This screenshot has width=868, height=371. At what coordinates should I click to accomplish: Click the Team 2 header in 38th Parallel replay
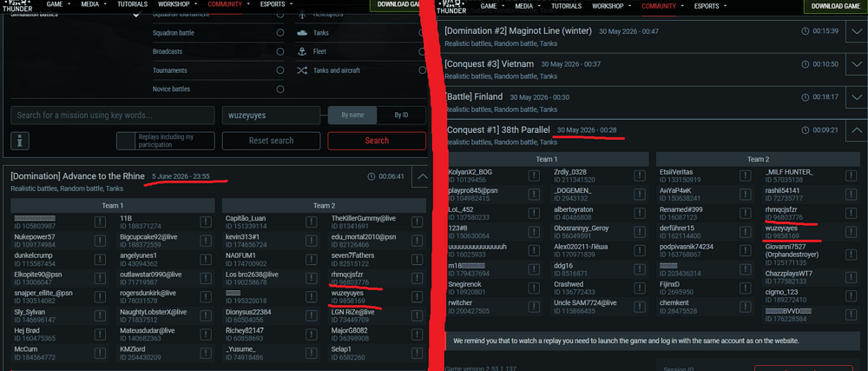pos(756,160)
